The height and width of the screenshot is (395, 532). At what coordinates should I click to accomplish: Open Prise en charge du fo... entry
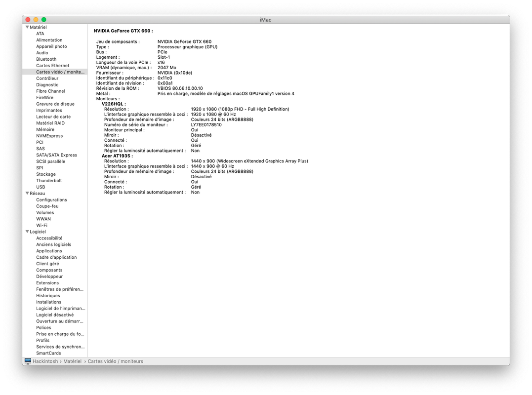tap(60, 334)
